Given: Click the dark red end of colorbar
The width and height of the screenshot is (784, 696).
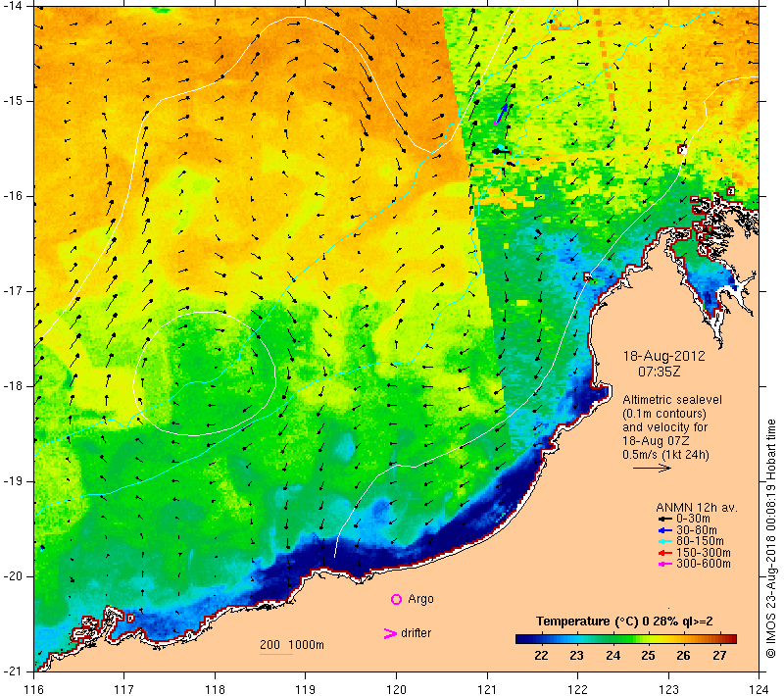Looking at the screenshot, I should click(731, 638).
